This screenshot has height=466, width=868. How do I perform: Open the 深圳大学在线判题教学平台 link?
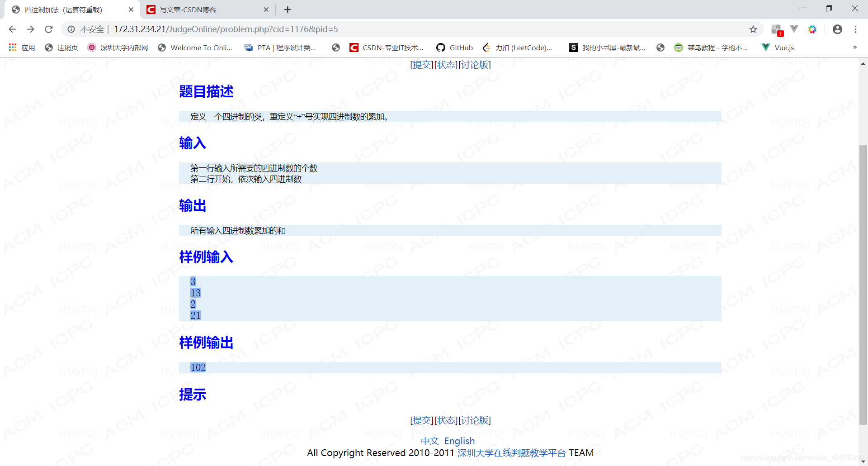click(513, 452)
